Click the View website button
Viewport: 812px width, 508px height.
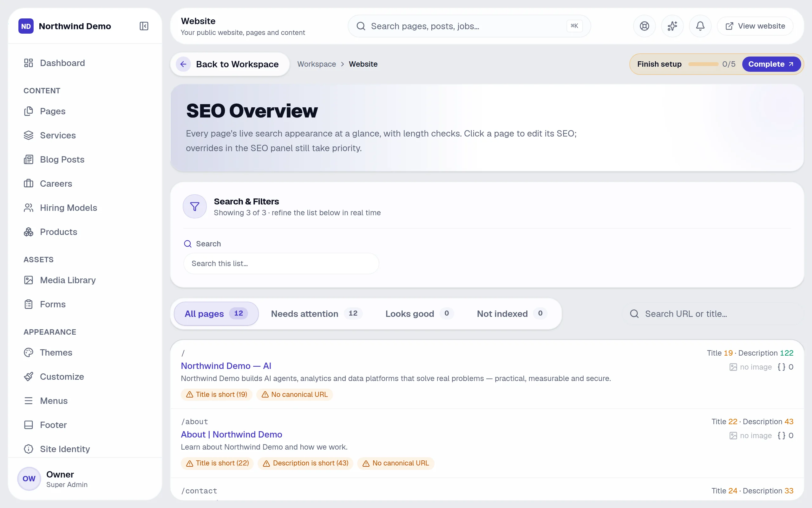pyautogui.click(x=755, y=26)
